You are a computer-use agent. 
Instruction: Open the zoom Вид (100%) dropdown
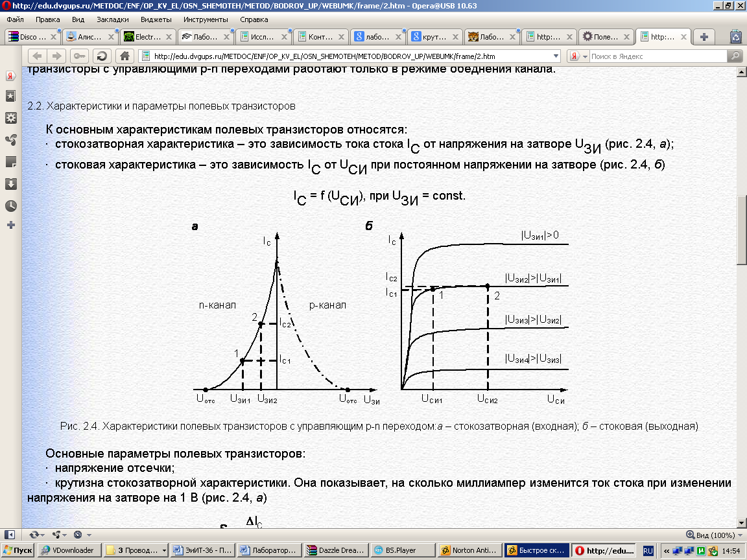pos(714,535)
